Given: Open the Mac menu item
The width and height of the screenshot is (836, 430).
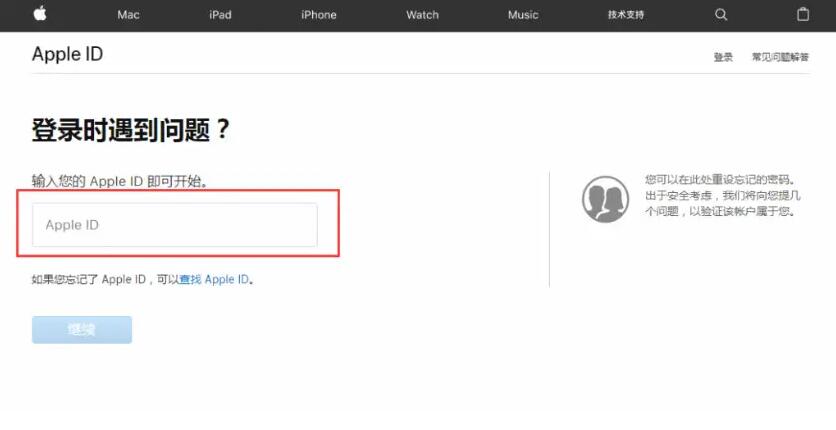Looking at the screenshot, I should coord(128,15).
